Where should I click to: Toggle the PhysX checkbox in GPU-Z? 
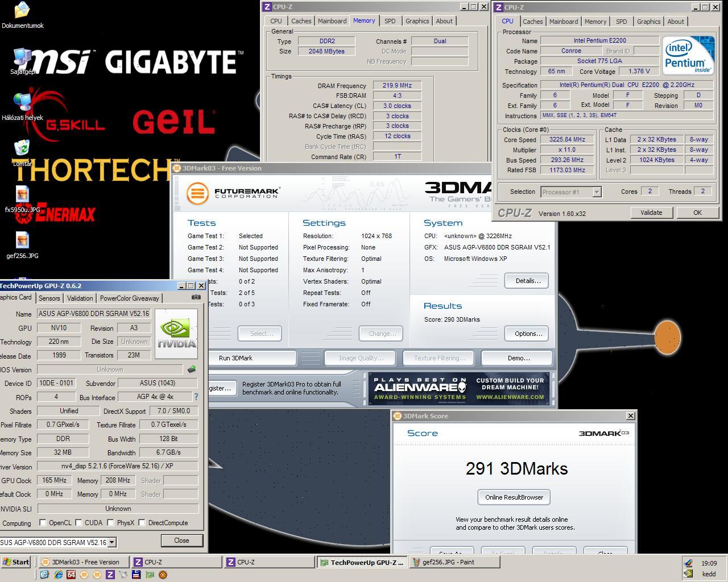point(110,522)
